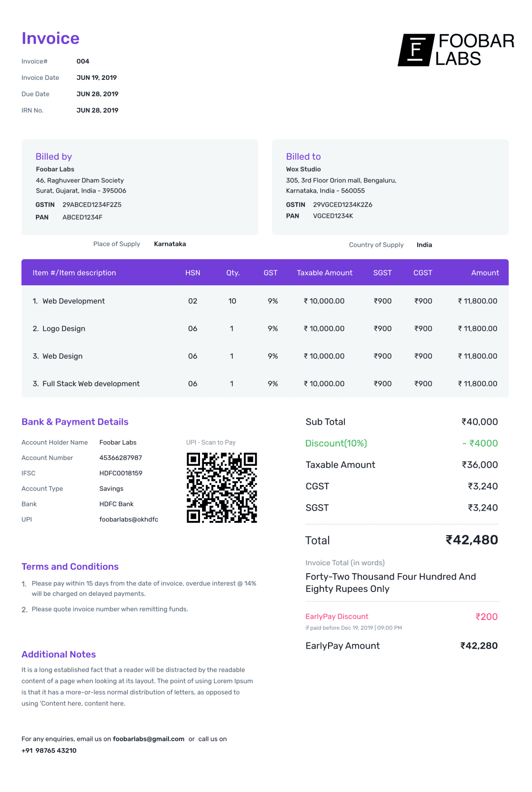
Task: Click the account number 45366287987
Action: pyautogui.click(x=121, y=458)
